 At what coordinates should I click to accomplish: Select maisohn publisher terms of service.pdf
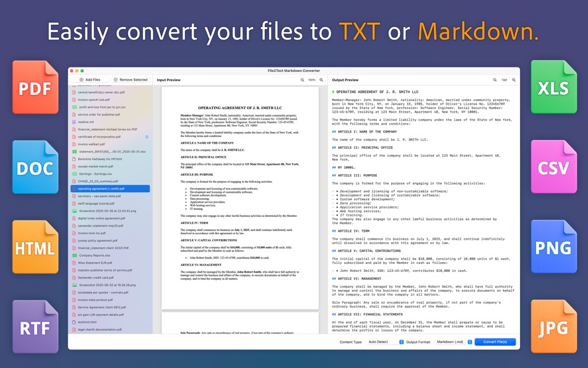pos(105,270)
